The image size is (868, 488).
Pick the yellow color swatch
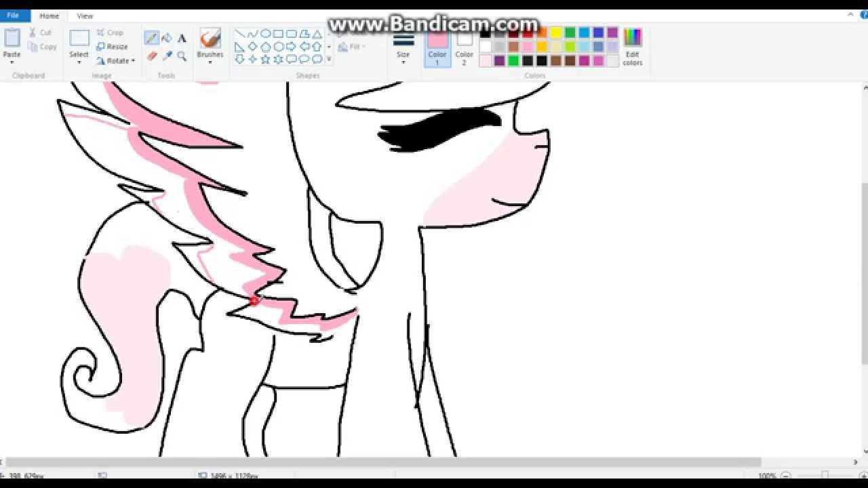556,33
